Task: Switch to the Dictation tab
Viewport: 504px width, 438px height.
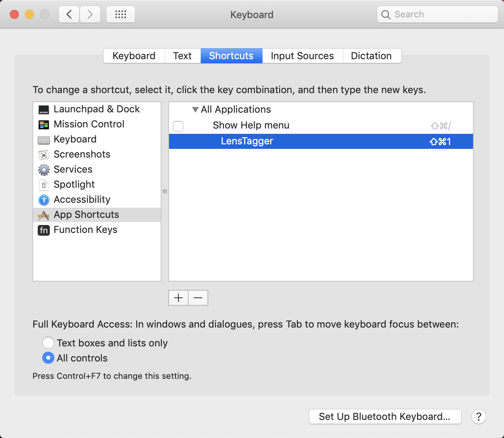Action: (372, 56)
